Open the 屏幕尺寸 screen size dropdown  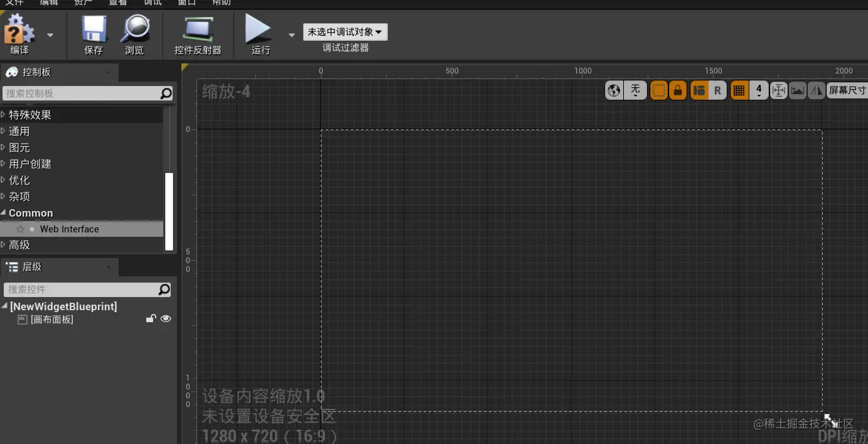(x=847, y=90)
